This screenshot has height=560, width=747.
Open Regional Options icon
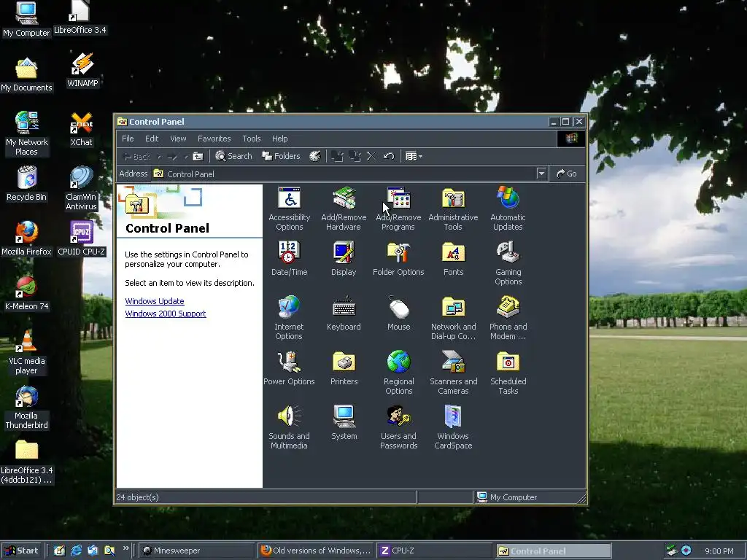tap(398, 373)
